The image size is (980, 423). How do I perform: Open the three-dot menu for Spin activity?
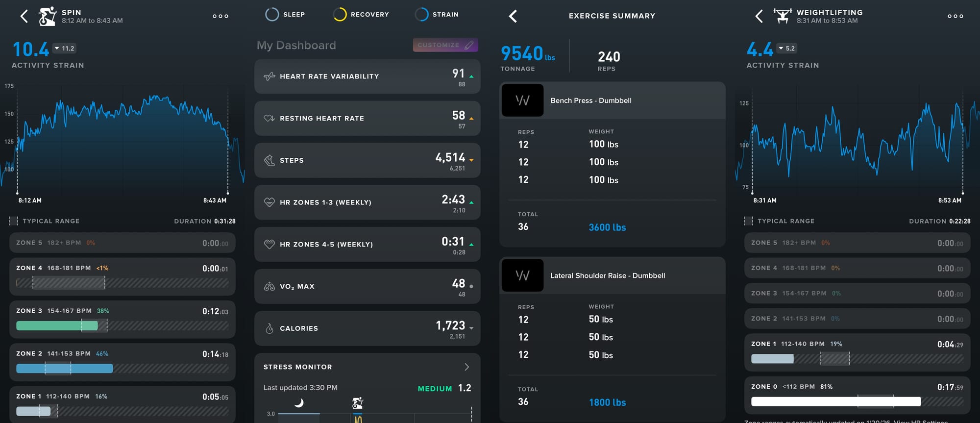coord(220,16)
